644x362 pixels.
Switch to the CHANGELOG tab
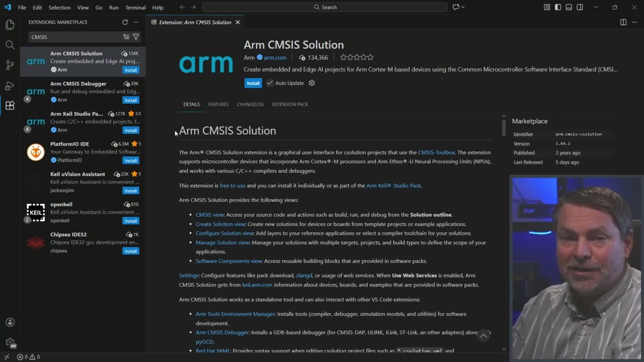click(250, 105)
